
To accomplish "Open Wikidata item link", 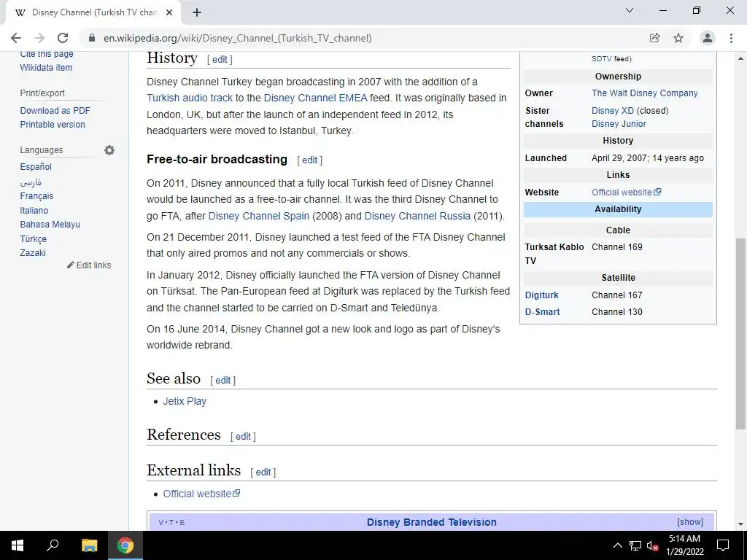I will [46, 68].
